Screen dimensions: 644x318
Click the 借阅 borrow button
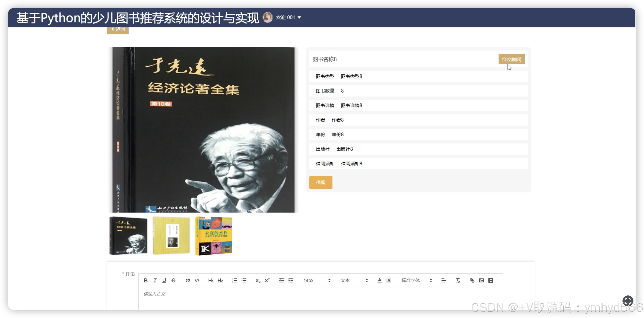point(321,182)
